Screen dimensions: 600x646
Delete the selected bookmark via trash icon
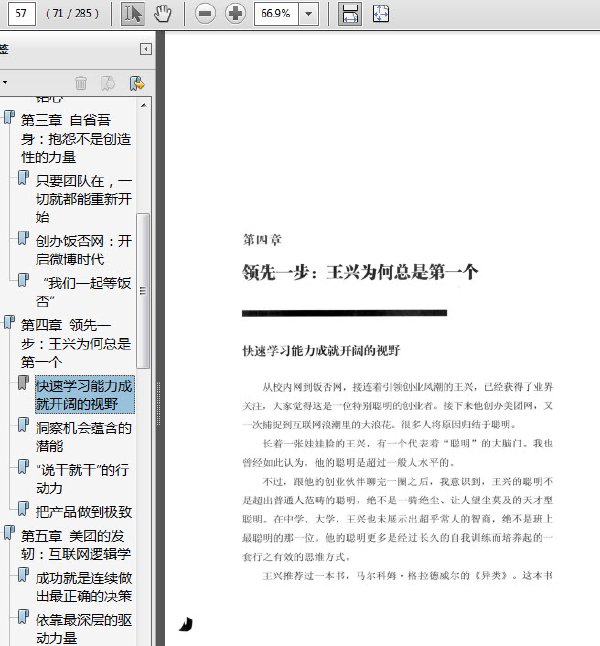81,83
